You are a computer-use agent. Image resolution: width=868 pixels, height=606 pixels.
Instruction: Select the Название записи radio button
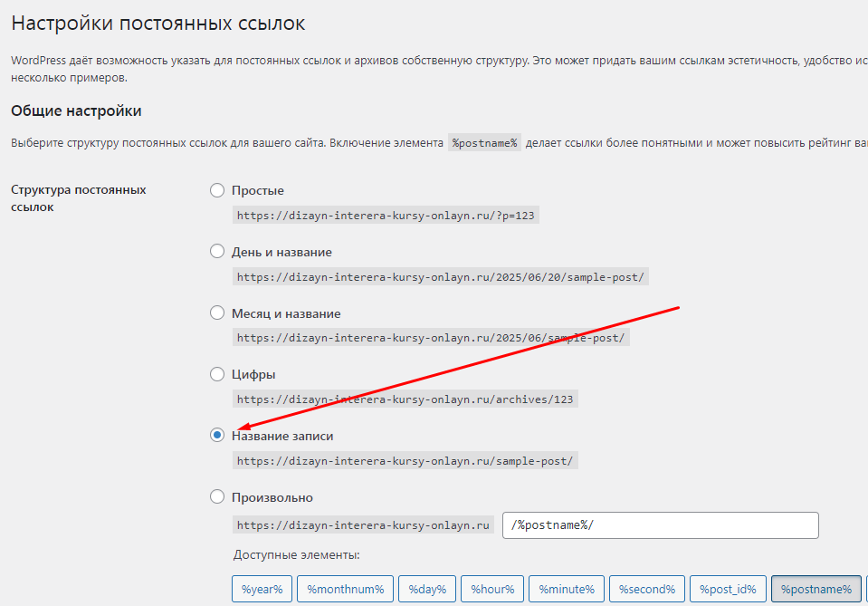click(217, 436)
